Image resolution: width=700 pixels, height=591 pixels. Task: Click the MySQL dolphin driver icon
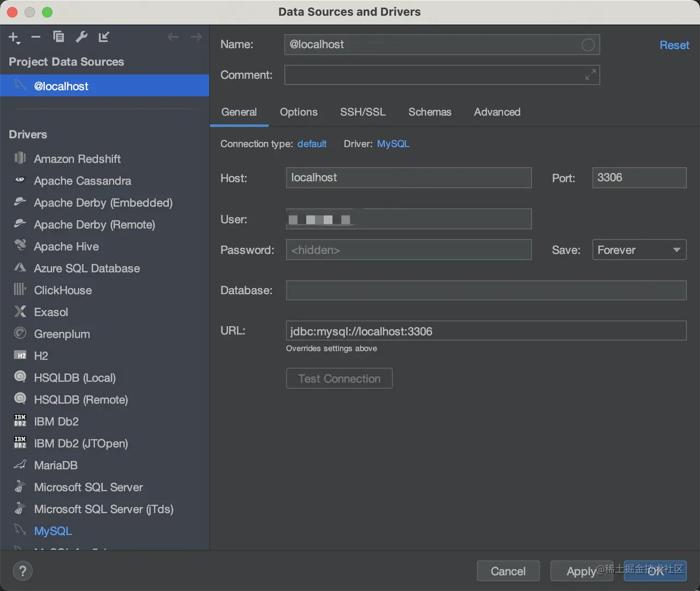pyautogui.click(x=20, y=530)
